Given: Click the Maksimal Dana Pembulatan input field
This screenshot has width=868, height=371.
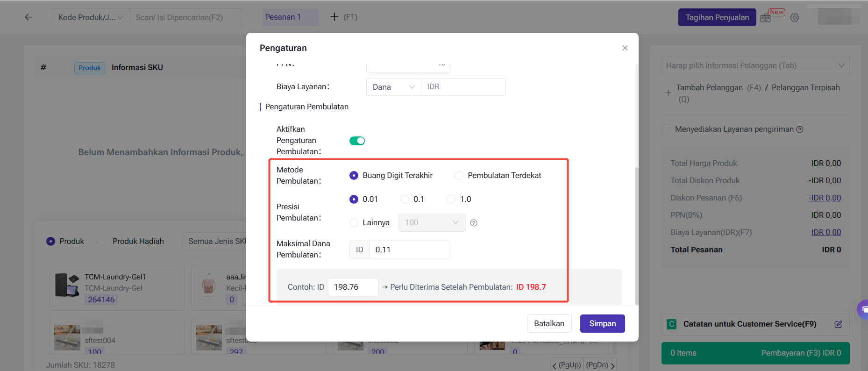Looking at the screenshot, I should tap(409, 250).
